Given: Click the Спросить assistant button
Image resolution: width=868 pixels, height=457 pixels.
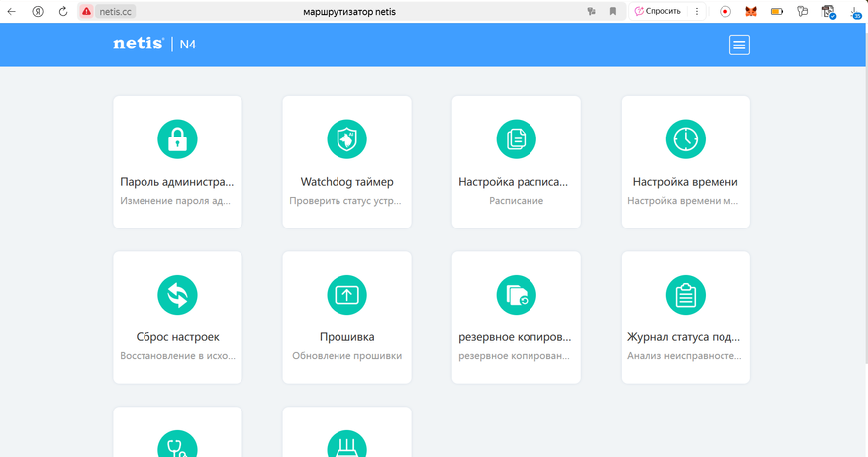Looking at the screenshot, I should point(657,11).
